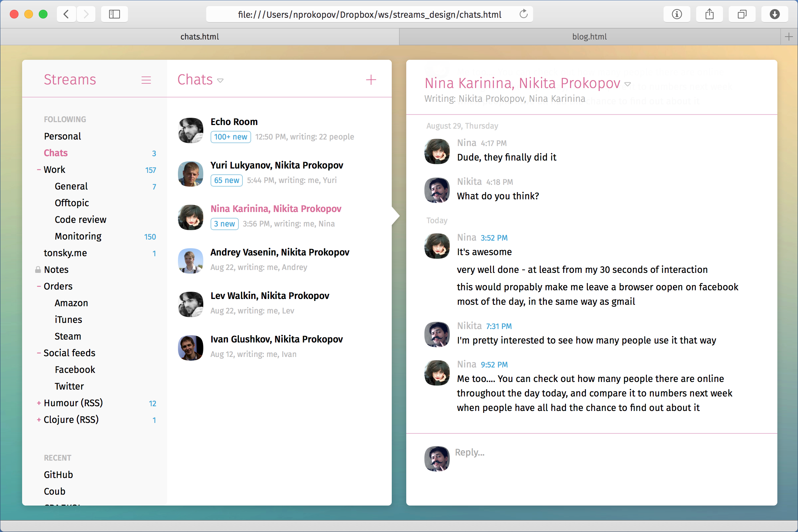Screen dimensions: 798x532
Task: Open the Streams hamburger menu icon
Action: 146,80
